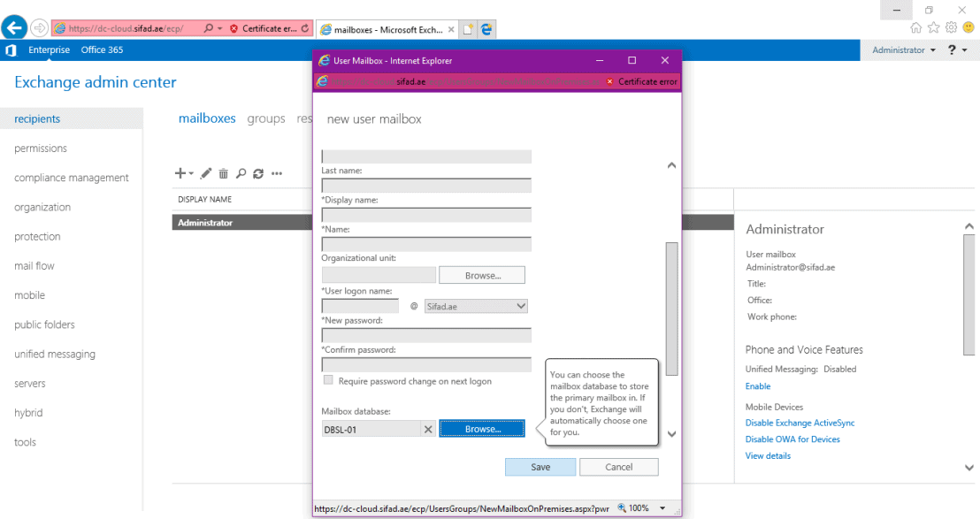Click the Save button
This screenshot has height=519, width=980.
540,466
